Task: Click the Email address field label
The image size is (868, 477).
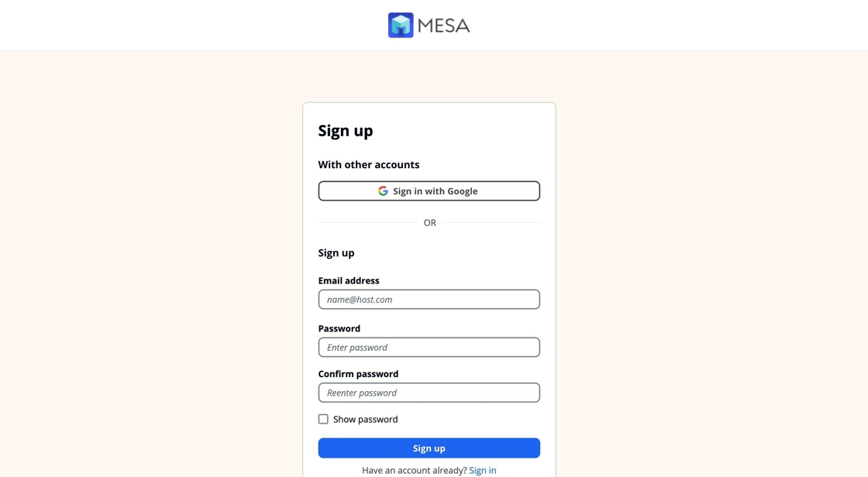Action: click(x=349, y=280)
